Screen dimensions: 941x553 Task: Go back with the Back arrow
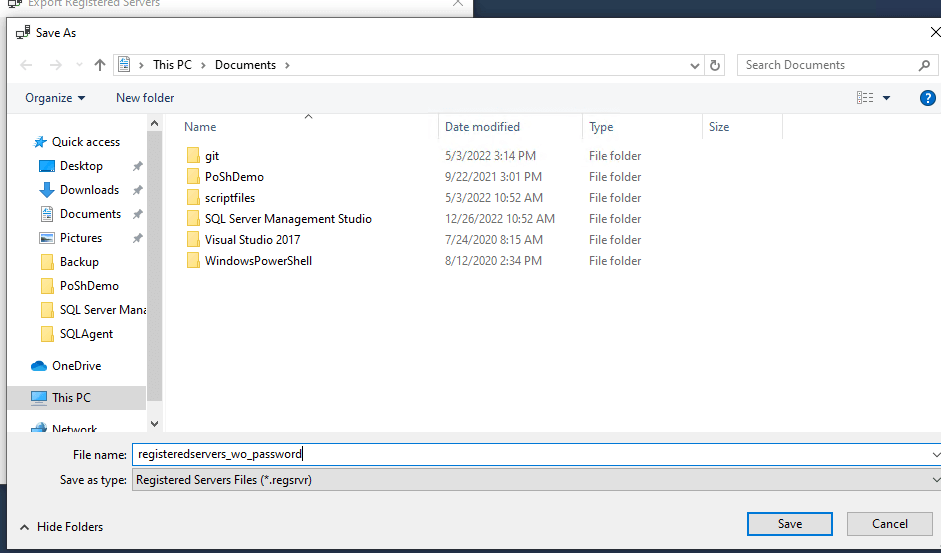[26, 65]
